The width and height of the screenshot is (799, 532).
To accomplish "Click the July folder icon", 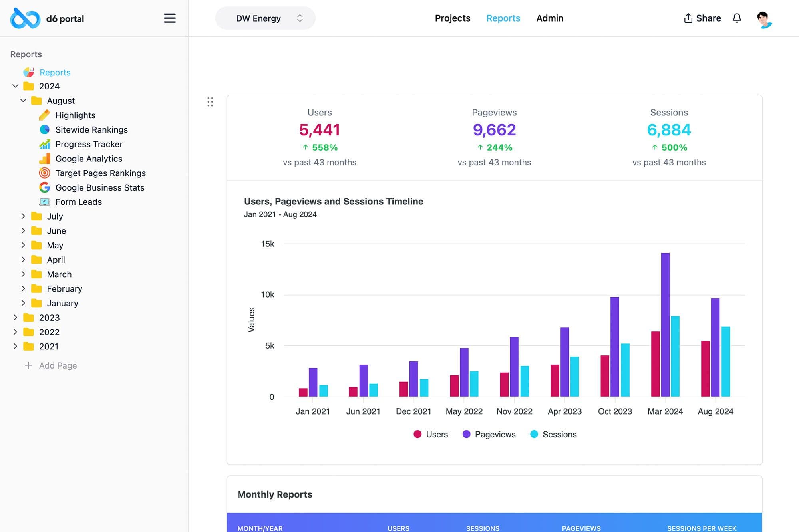I will pos(36,216).
